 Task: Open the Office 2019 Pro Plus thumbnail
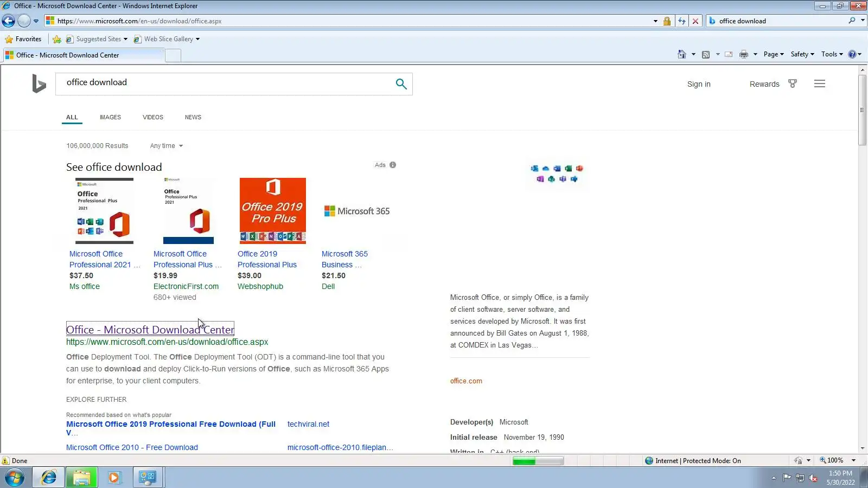click(x=273, y=211)
